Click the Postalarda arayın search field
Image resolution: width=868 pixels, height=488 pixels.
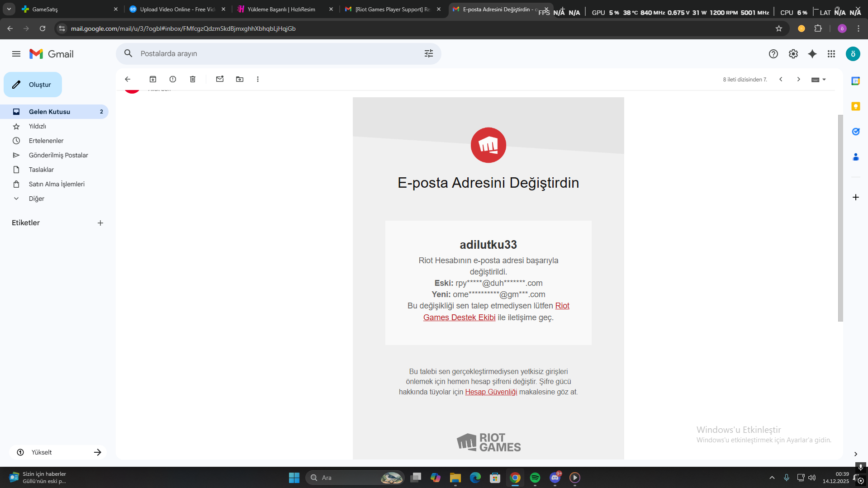(279, 53)
